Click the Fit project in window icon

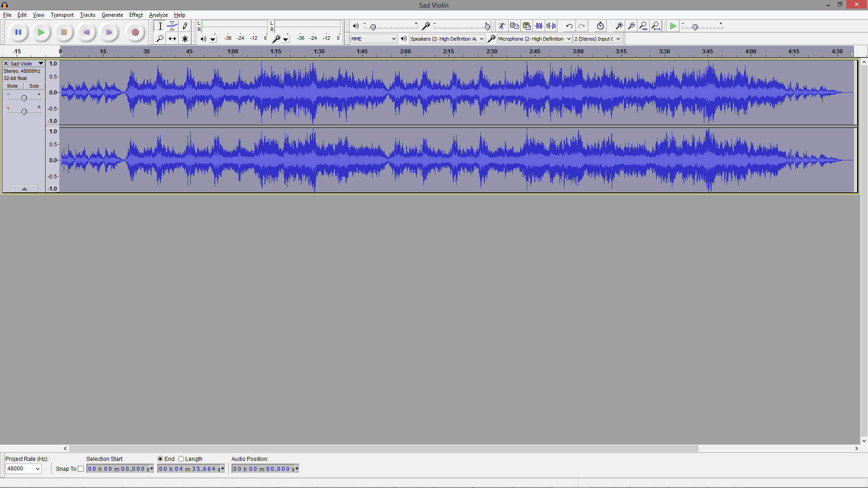pyautogui.click(x=656, y=26)
